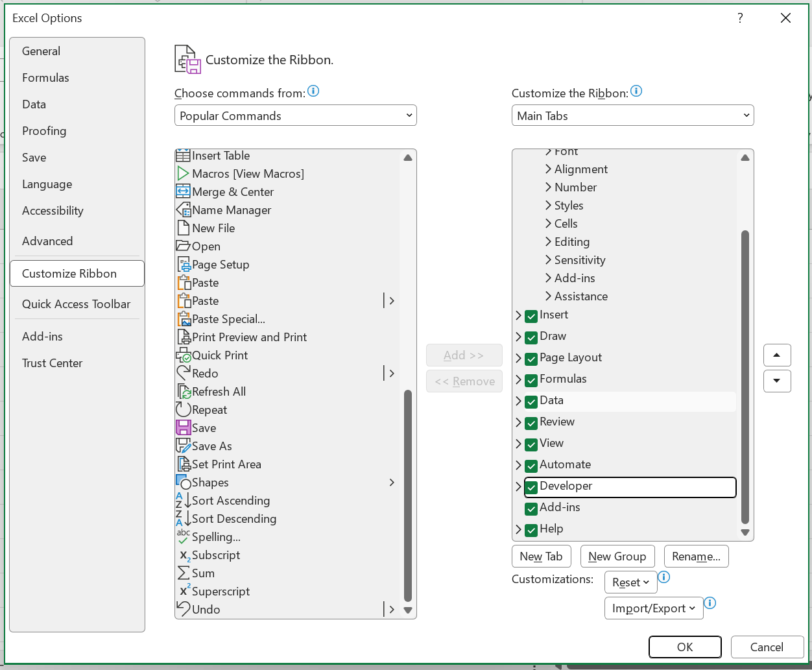The image size is (812, 670).
Task: Click the ribbon tabs list vertical scrollbar
Action: click(x=745, y=376)
